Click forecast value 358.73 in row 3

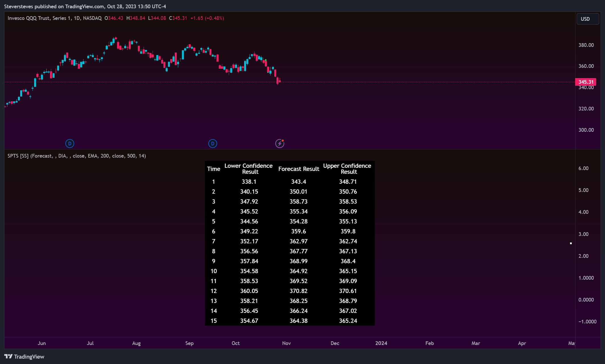coord(299,202)
